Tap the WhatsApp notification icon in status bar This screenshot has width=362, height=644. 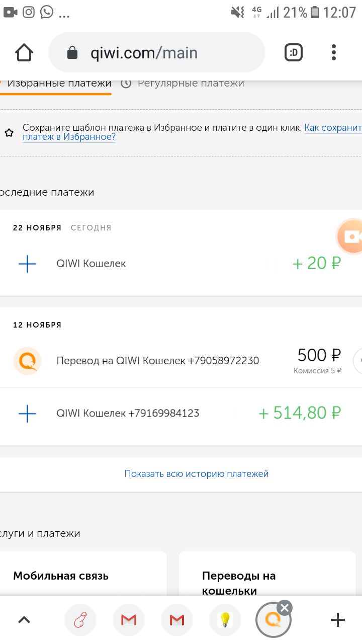coord(47,12)
